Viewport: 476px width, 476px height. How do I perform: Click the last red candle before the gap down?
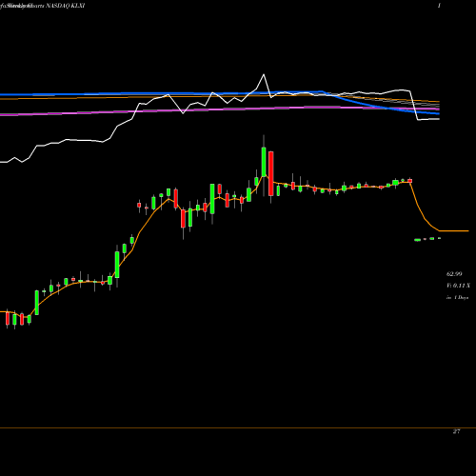pyautogui.click(x=410, y=181)
